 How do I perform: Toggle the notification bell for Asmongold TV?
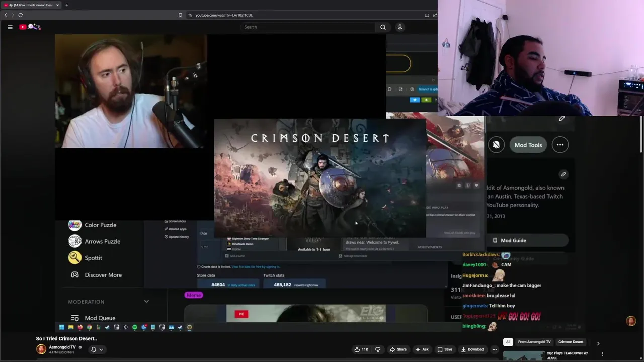coord(93,349)
